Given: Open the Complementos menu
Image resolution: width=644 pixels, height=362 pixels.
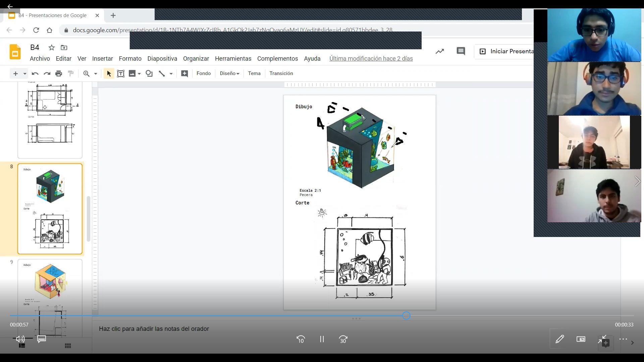Looking at the screenshot, I should point(277,59).
